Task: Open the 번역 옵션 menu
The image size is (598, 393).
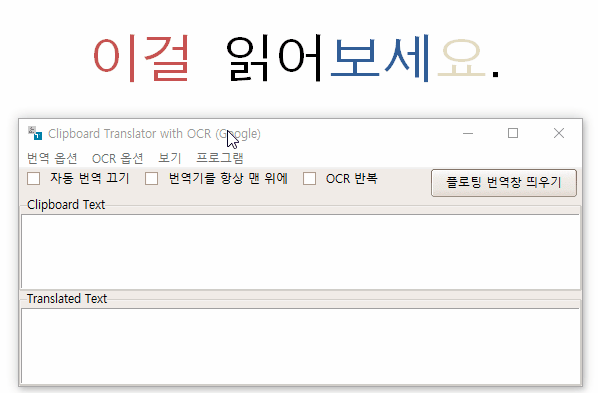Action: [x=52, y=158]
